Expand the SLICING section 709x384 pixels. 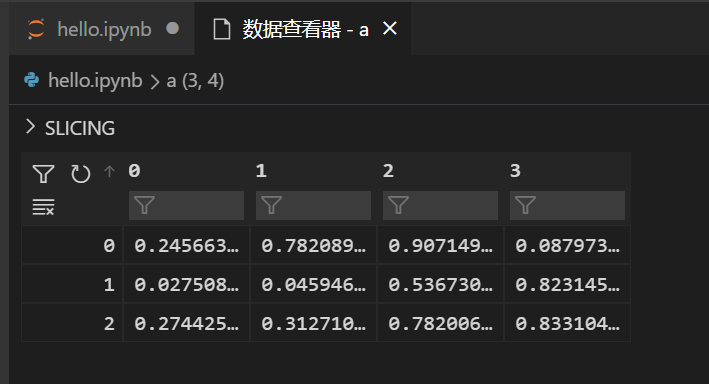pos(70,128)
